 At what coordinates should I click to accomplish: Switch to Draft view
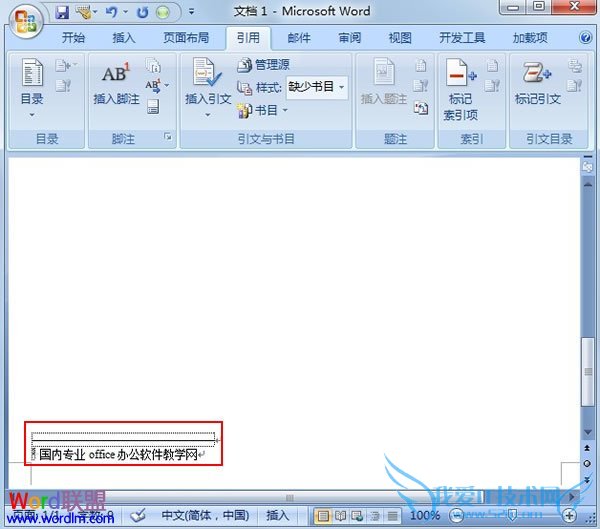point(393,516)
